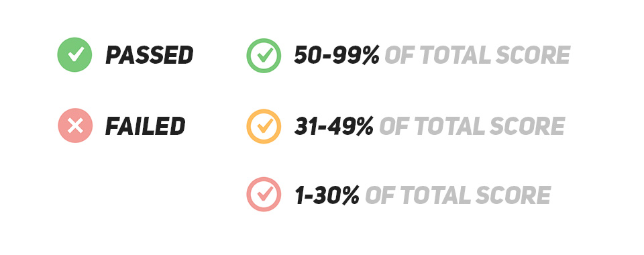644x255 pixels.
Task: Click the 1-30% score range text
Action: click(x=327, y=195)
